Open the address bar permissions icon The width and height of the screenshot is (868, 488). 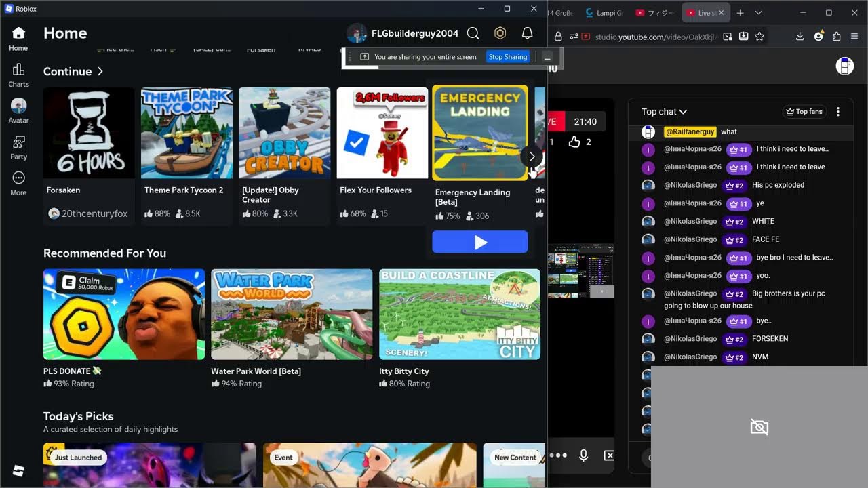click(573, 37)
